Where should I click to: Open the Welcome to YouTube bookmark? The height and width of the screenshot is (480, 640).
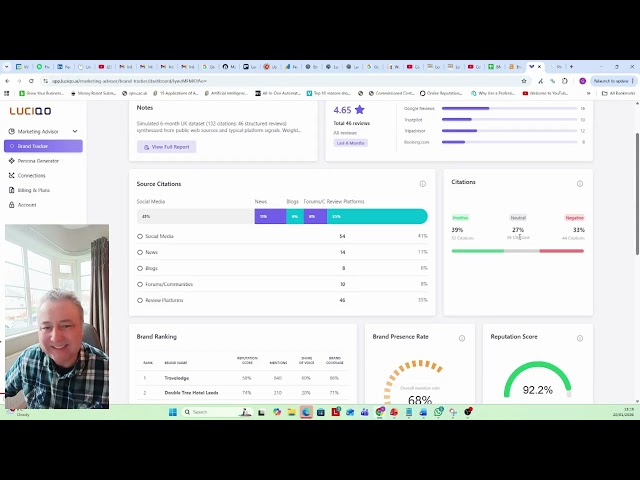click(x=545, y=93)
